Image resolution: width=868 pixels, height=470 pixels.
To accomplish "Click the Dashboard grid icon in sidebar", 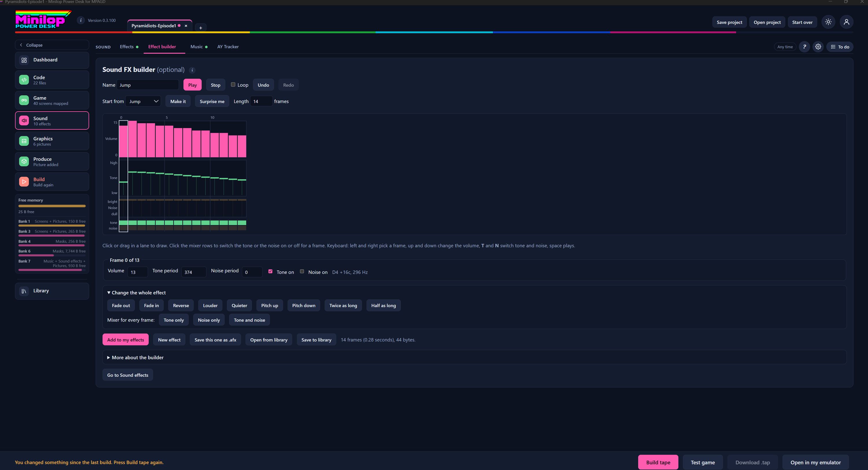I will 24,60.
